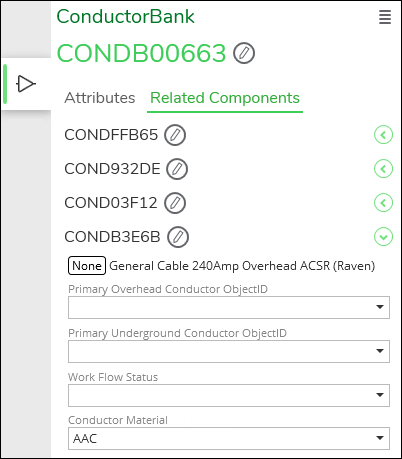The image size is (402, 459).
Task: Expand the CONDFFB65 row chevron
Action: (383, 135)
